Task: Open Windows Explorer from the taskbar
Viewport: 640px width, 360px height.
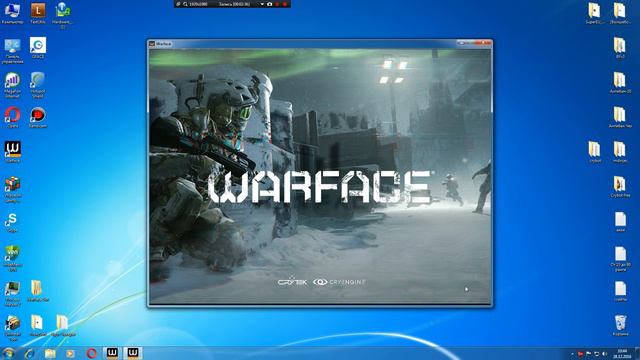Action: coord(50,353)
